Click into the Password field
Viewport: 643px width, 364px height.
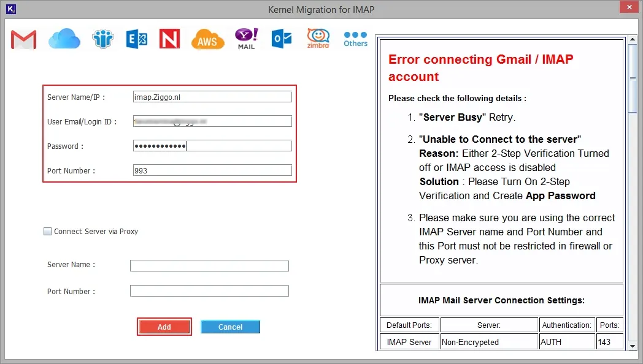click(212, 146)
